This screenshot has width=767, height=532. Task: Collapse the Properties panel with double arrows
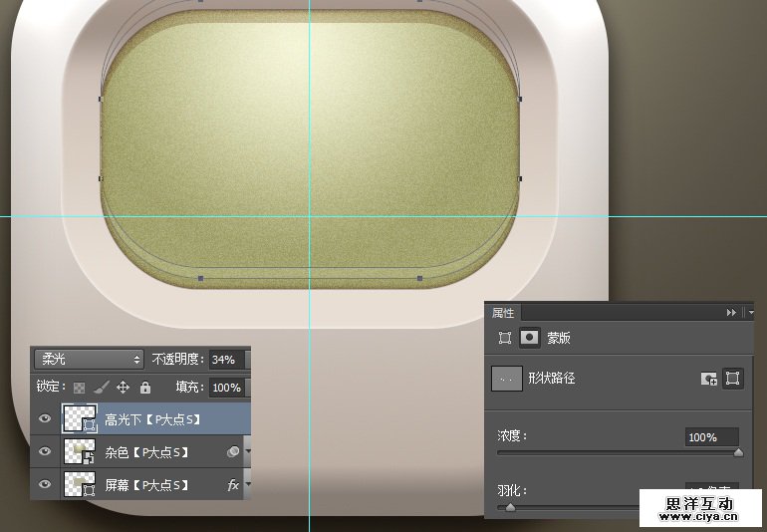click(732, 312)
